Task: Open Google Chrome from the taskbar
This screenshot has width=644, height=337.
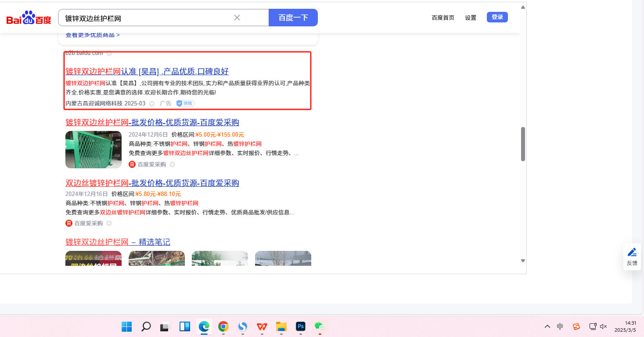Action: click(223, 326)
